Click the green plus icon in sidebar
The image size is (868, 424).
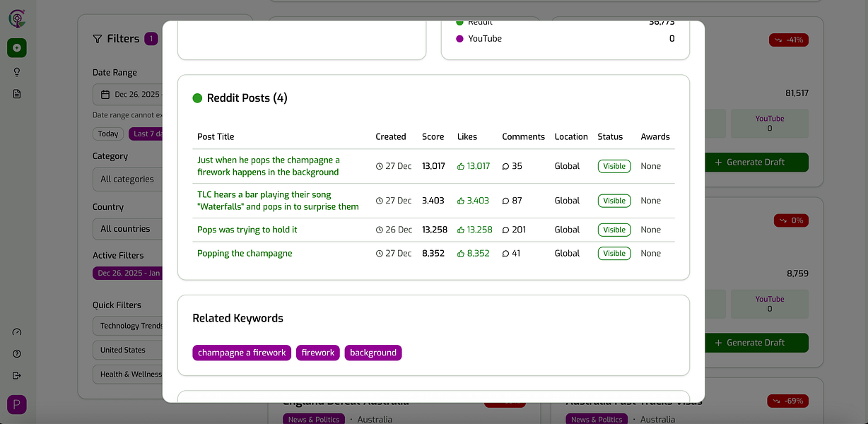click(17, 48)
